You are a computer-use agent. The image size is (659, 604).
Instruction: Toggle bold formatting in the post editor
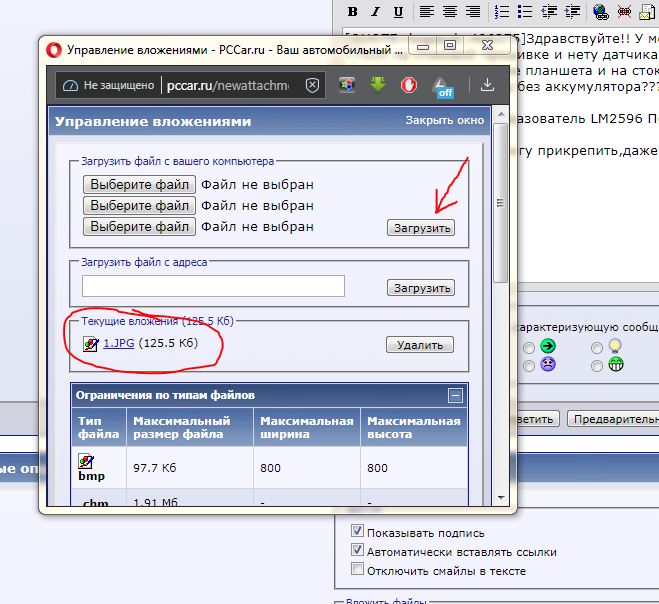pyautogui.click(x=352, y=12)
